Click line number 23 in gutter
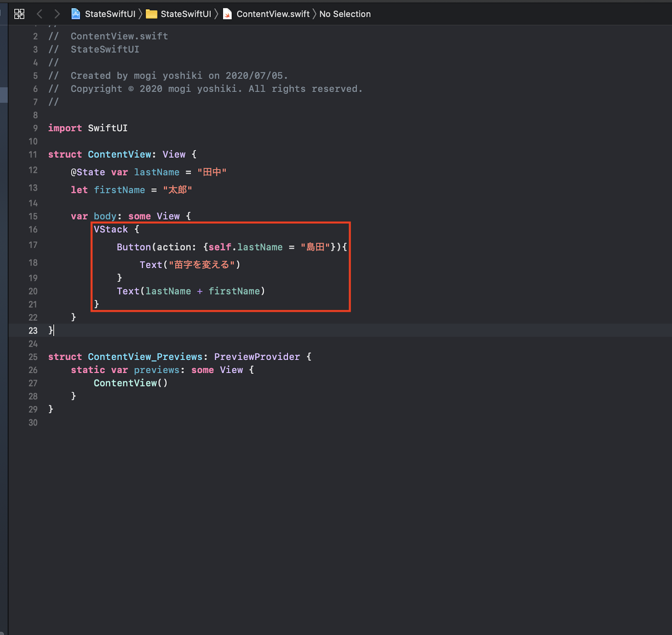This screenshot has width=672, height=635. (x=33, y=331)
